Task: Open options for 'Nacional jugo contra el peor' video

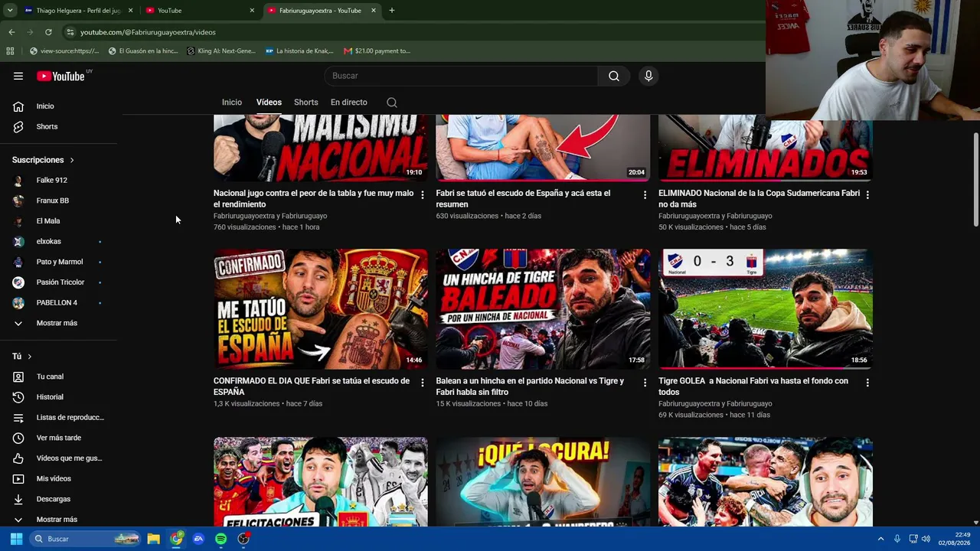Action: pyautogui.click(x=422, y=195)
